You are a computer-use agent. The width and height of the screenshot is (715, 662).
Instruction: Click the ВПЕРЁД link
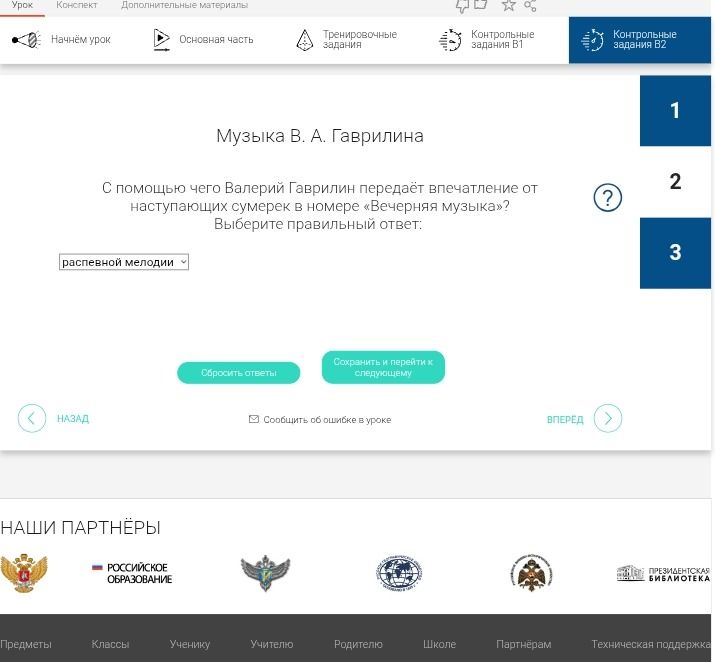point(565,419)
